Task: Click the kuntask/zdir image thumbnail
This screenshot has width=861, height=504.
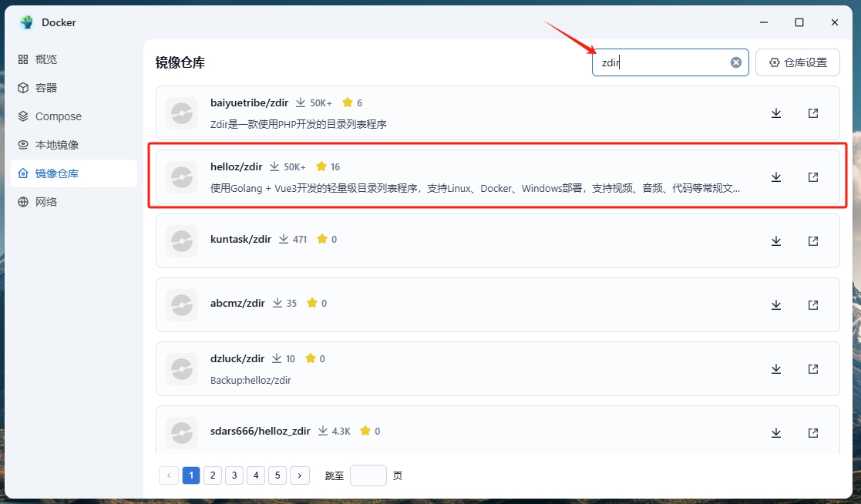Action: pyautogui.click(x=182, y=241)
